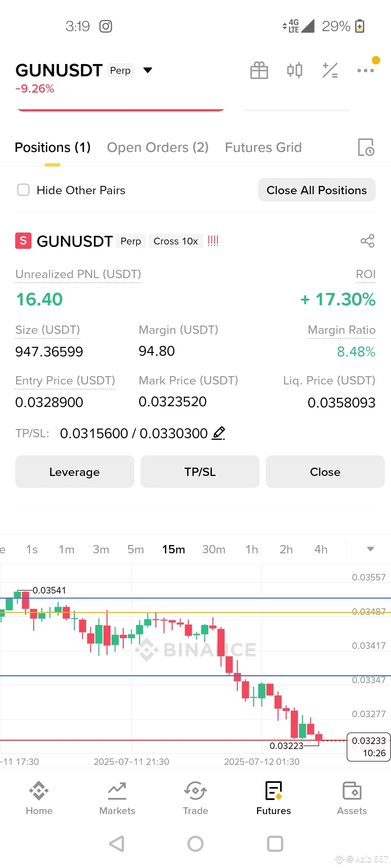Viewport: 391px width, 868px height.
Task: Tap the Perp badge beside position GUNUSDT
Action: tap(131, 241)
